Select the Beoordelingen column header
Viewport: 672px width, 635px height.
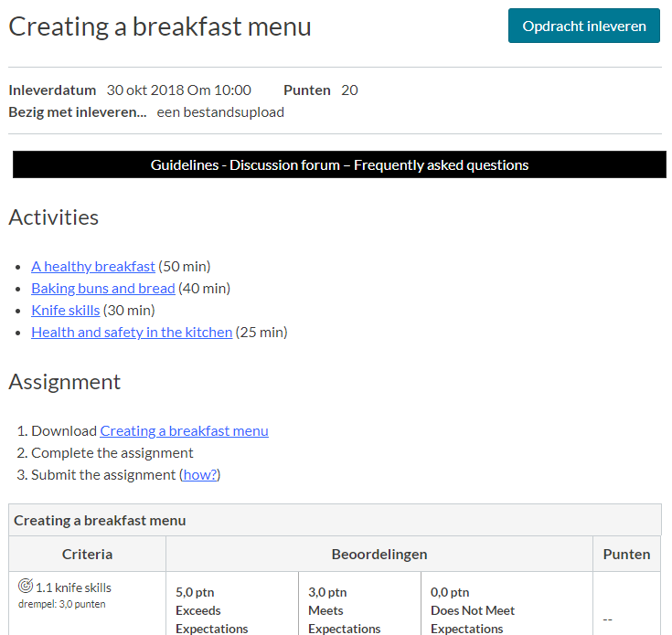point(379,554)
